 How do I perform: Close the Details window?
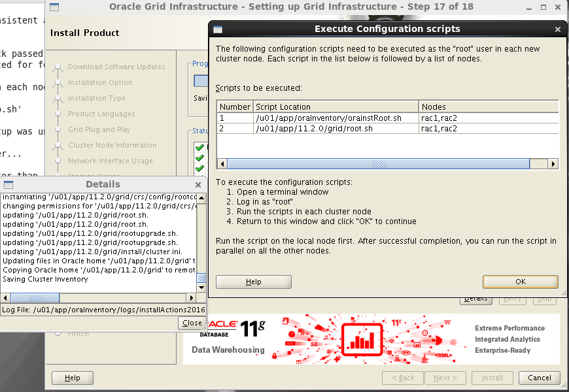[x=198, y=185]
